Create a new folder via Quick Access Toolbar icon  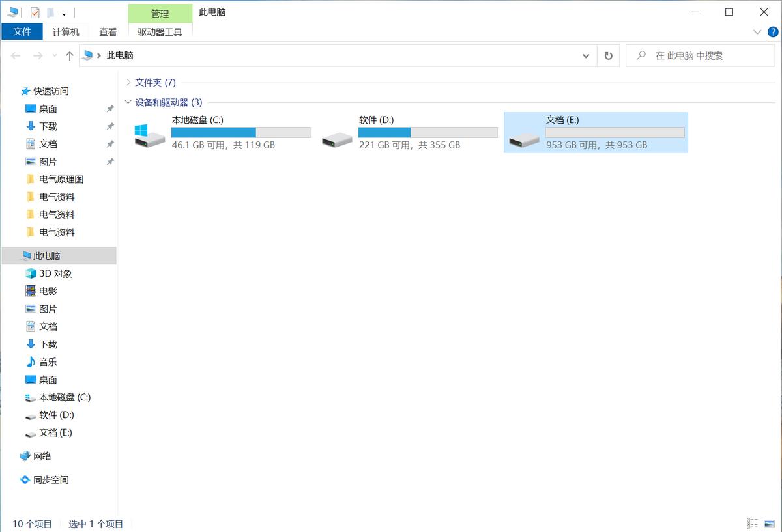point(50,12)
